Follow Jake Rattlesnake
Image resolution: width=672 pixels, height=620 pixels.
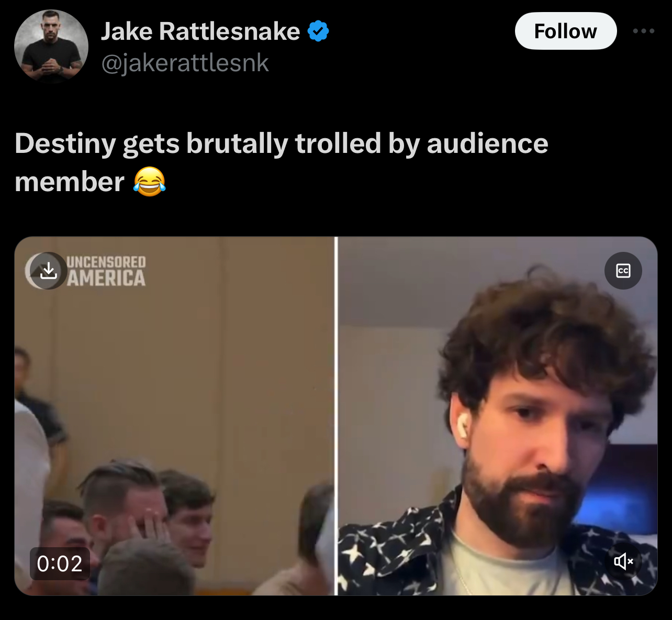click(x=566, y=31)
